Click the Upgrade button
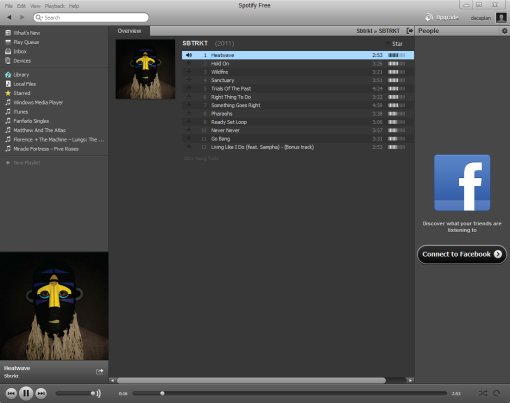510x403 pixels. (x=442, y=17)
